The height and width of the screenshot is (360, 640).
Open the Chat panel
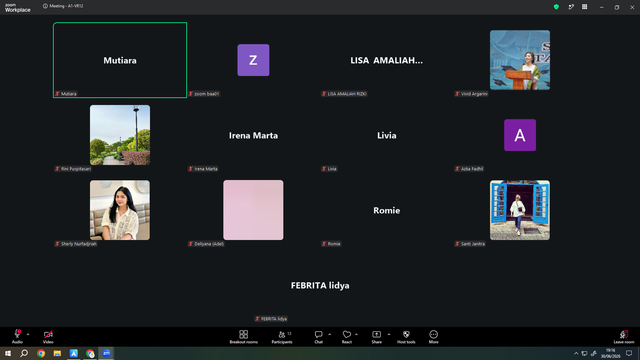(x=318, y=337)
